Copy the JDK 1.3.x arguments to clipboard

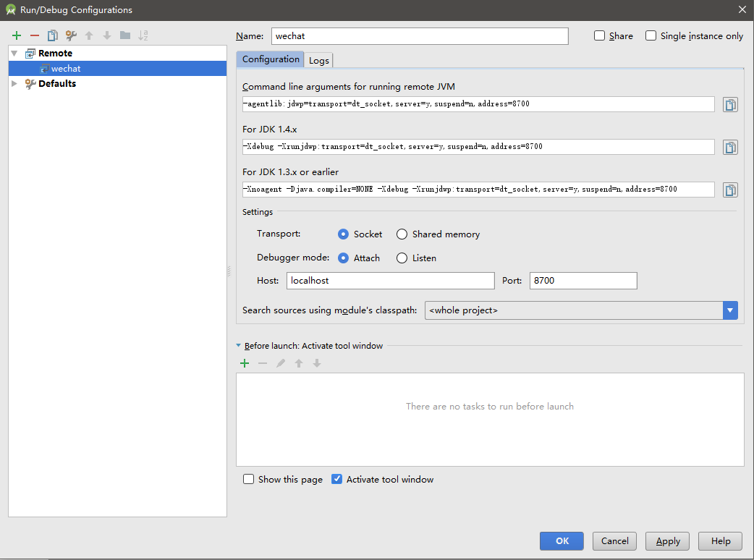click(x=730, y=190)
